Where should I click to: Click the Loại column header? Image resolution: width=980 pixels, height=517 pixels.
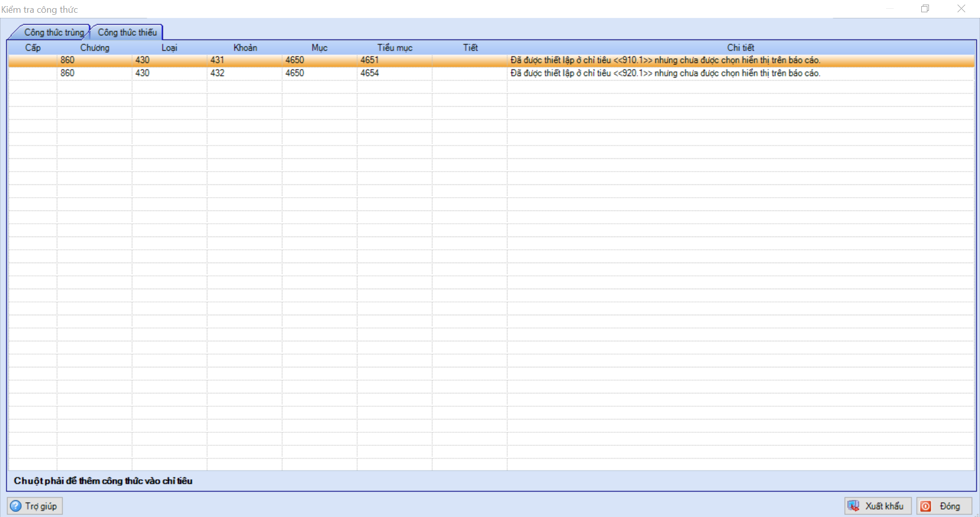(x=169, y=48)
